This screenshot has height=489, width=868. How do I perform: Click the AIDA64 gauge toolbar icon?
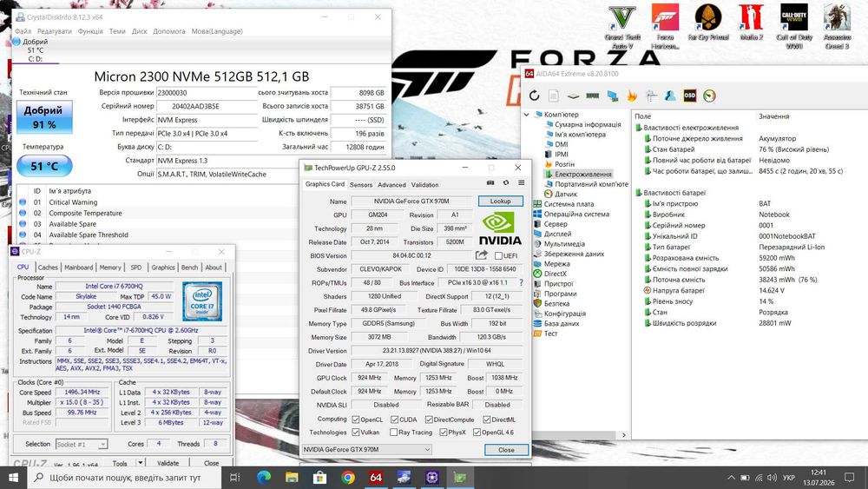pyautogui.click(x=709, y=96)
